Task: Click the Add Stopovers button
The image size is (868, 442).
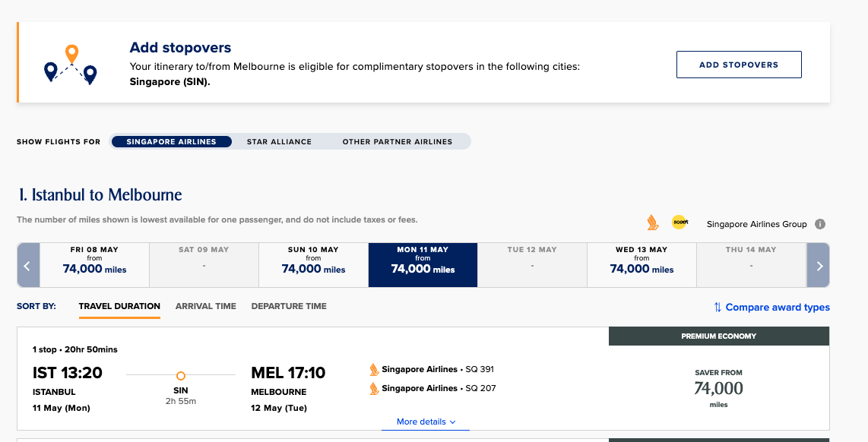Action: coord(739,65)
